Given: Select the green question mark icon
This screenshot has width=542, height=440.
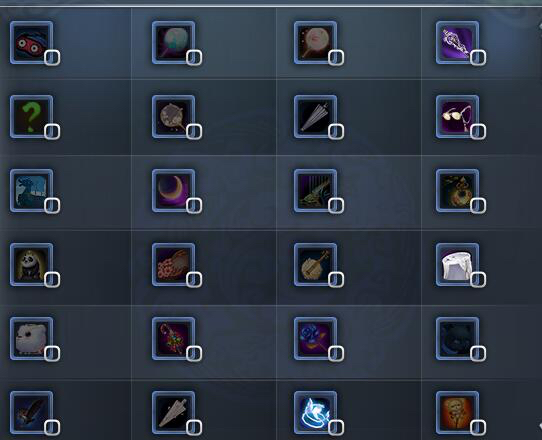Looking at the screenshot, I should [31, 117].
